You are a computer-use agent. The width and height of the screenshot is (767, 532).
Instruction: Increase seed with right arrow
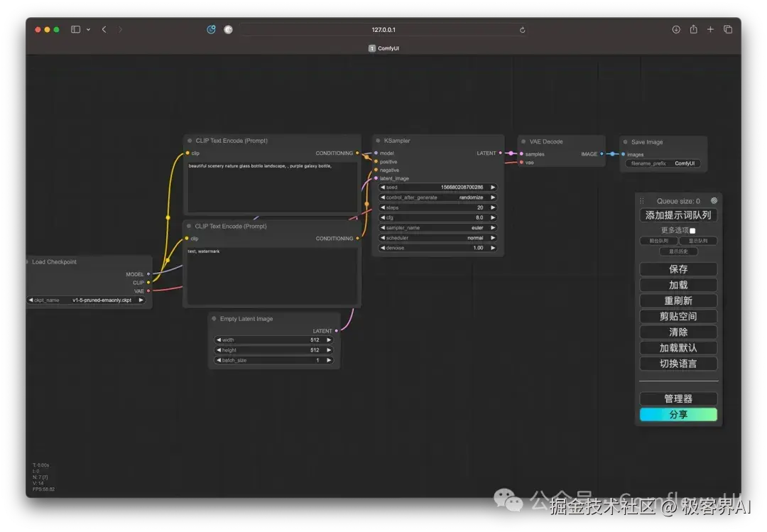(493, 187)
